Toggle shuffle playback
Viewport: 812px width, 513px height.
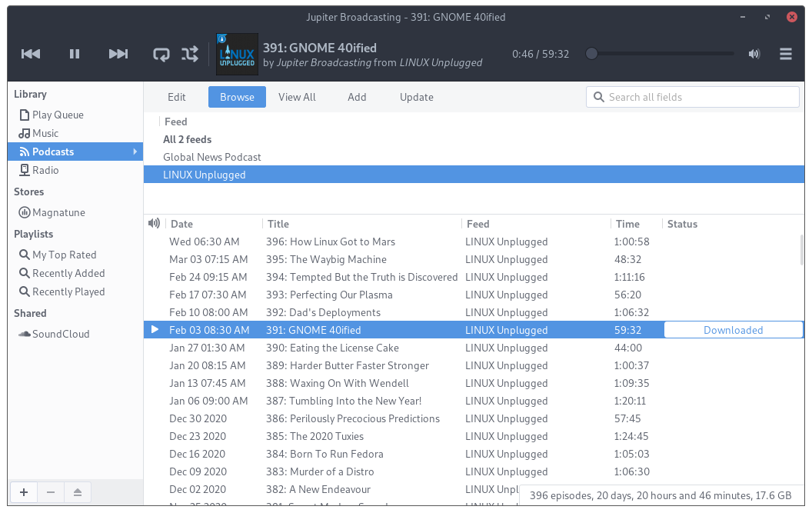tap(189, 54)
